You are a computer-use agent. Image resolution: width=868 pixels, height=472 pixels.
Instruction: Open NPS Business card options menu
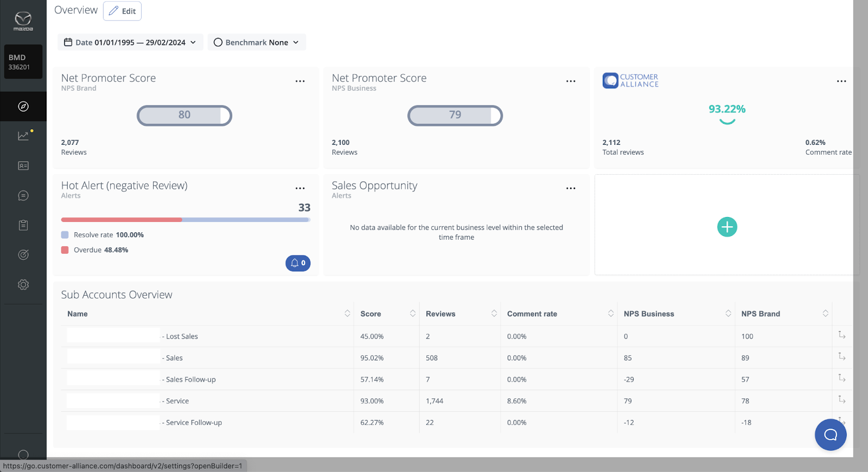coord(571,81)
